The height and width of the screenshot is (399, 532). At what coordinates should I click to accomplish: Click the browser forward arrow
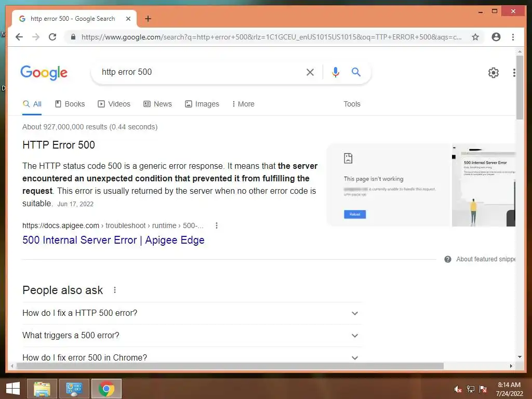pos(36,37)
